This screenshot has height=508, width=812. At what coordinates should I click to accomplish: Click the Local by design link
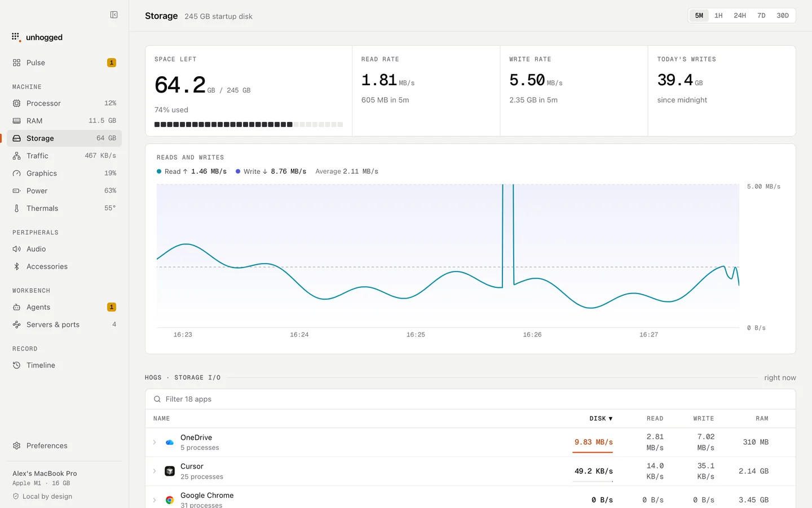(42, 497)
